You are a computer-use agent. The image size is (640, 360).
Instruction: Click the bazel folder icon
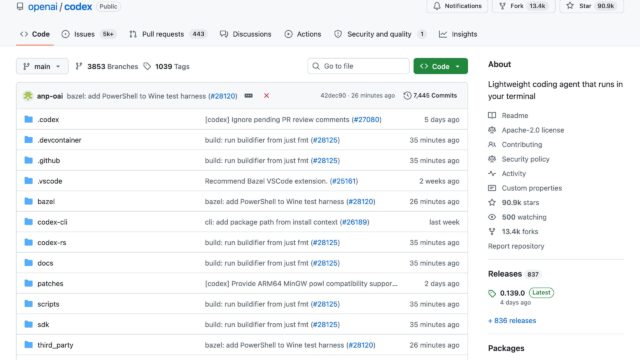(x=29, y=201)
